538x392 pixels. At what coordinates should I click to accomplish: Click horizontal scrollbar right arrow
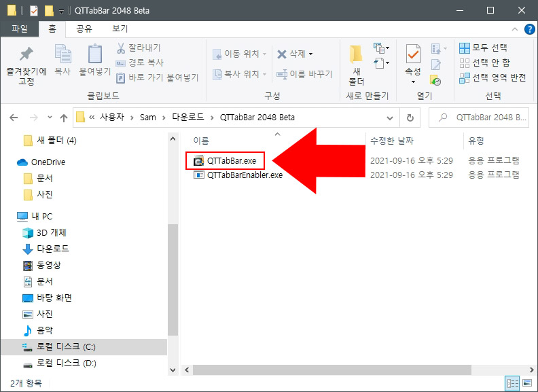(531, 370)
